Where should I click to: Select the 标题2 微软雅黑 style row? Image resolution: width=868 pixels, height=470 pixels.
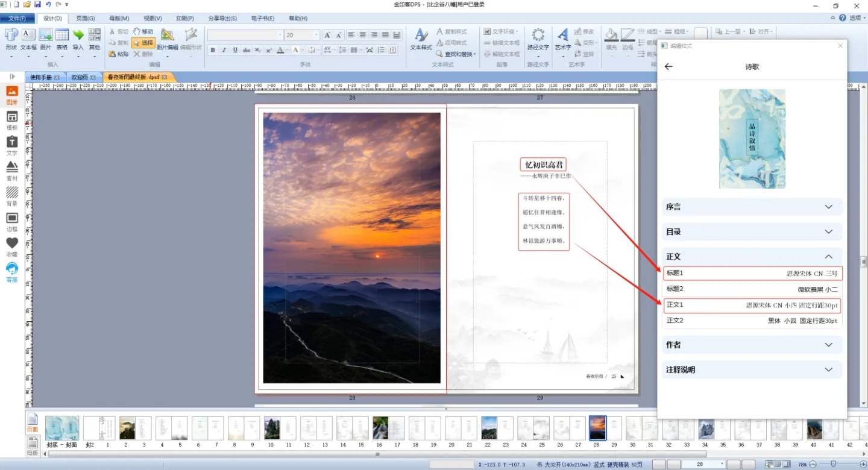751,289
